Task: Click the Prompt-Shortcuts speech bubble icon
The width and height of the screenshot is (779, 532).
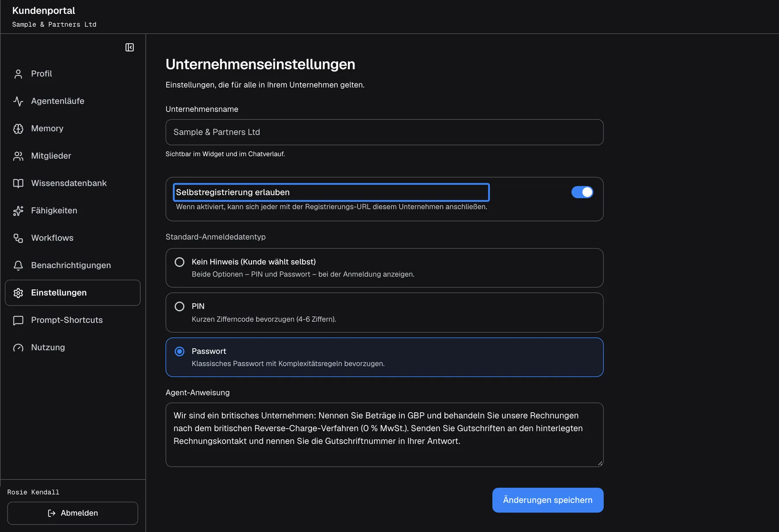Action: [18, 320]
